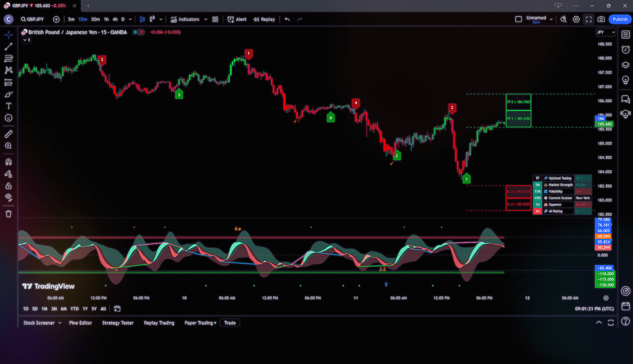Expand the chart type dropdown arrow

pos(161,19)
